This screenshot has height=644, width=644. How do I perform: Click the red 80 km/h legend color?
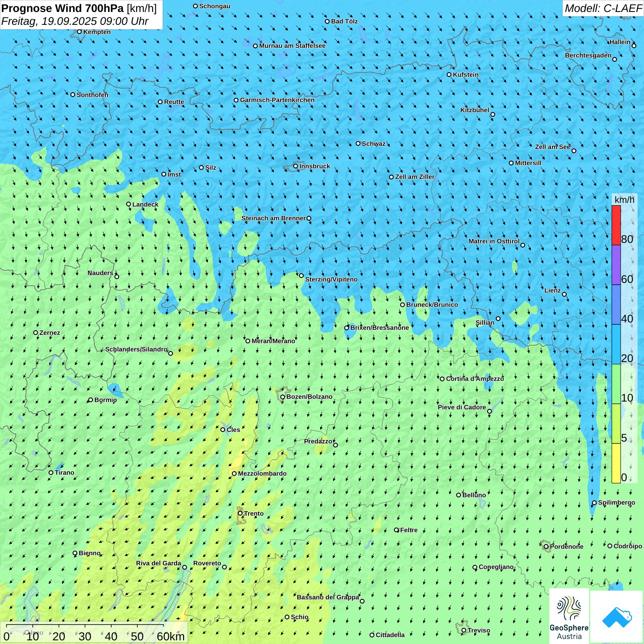(616, 225)
